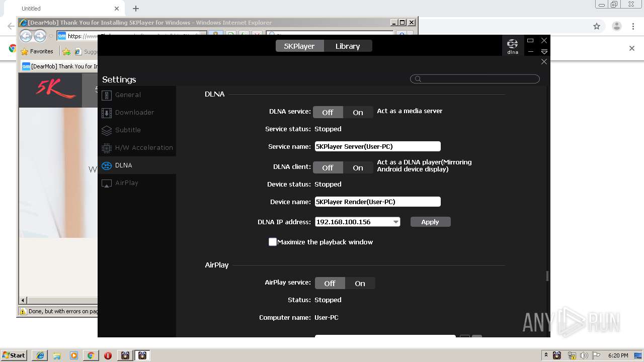
Task: Open Windows Media Player in taskbar
Action: pyautogui.click(x=74, y=355)
